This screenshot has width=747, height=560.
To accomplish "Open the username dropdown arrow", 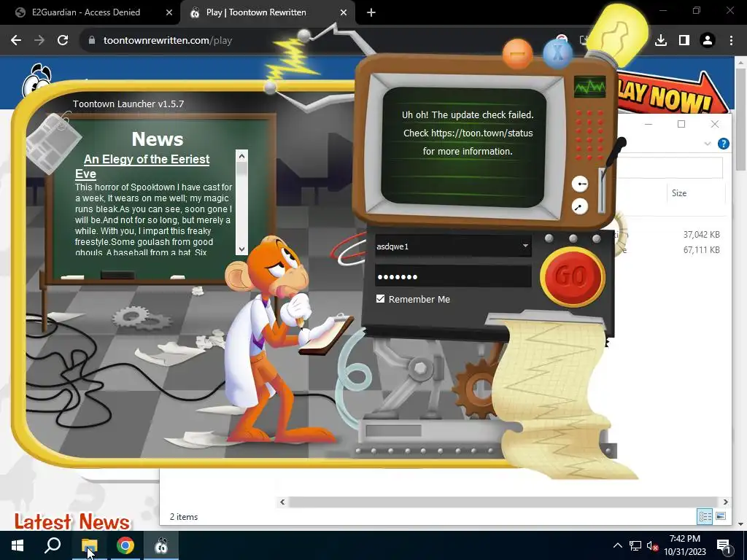I will (x=525, y=246).
